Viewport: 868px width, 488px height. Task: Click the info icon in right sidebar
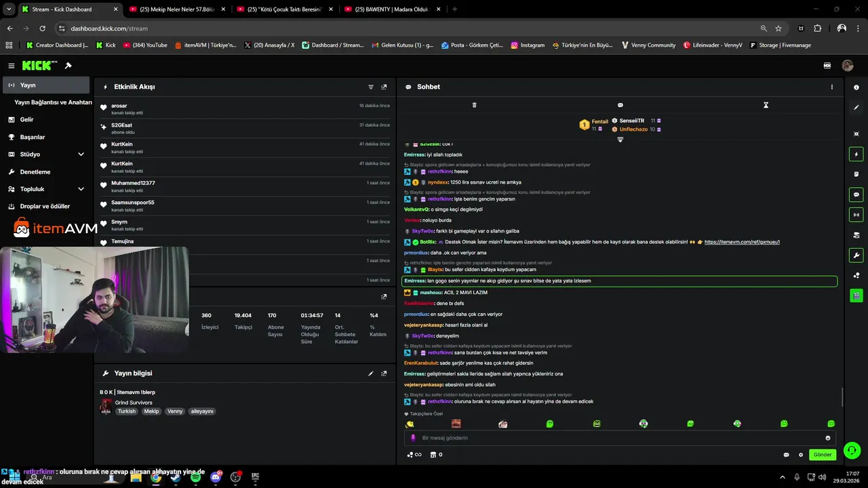[x=856, y=87]
